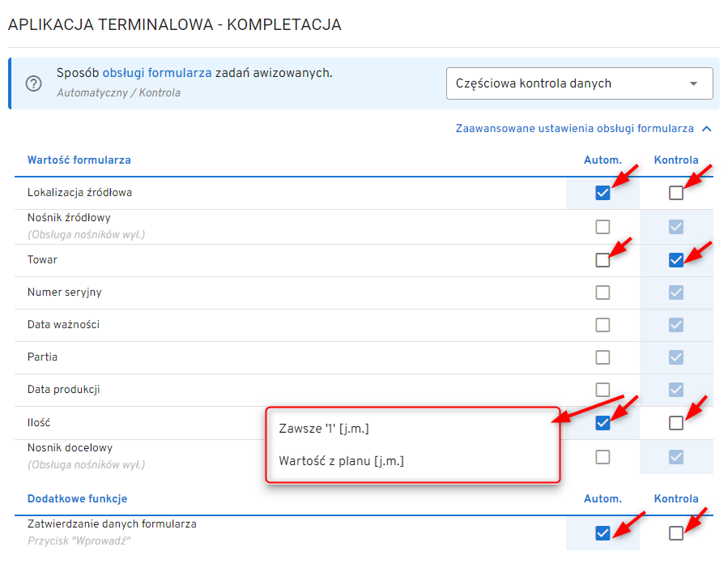Image resolution: width=728 pixels, height=564 pixels.
Task: Enable Kontrola for Lokalizacja źródłowa
Action: [x=676, y=193]
